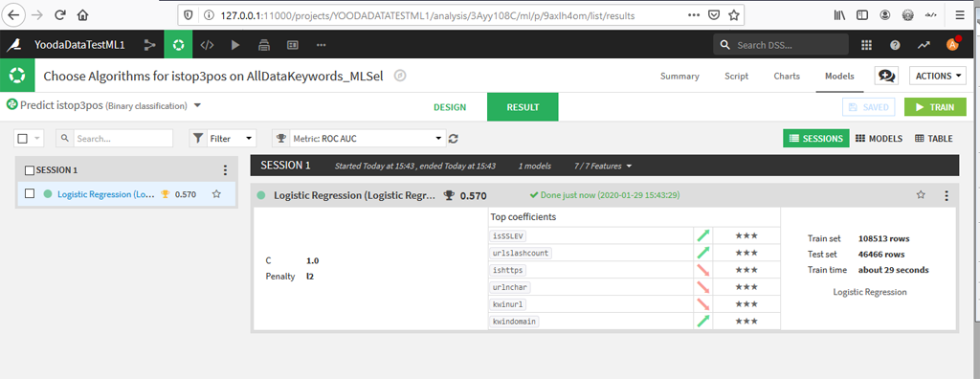Go back using browser back arrow
Image resolution: width=980 pixels, height=379 pixels.
13,15
